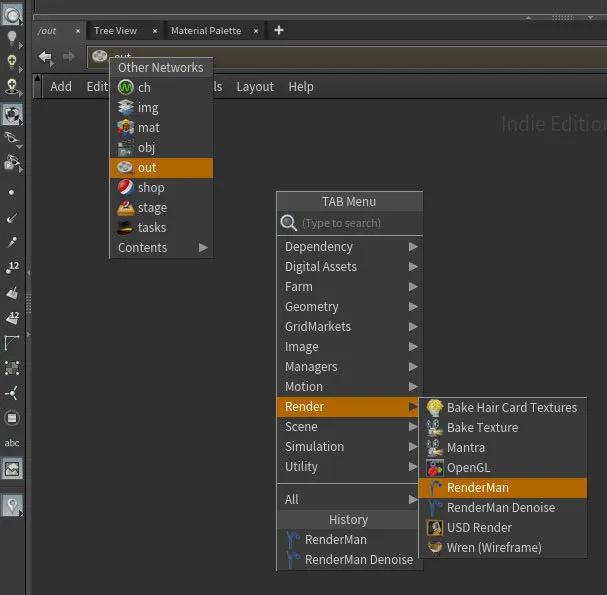Open the Edit menu
Screen dimensions: 607x595
[97, 87]
